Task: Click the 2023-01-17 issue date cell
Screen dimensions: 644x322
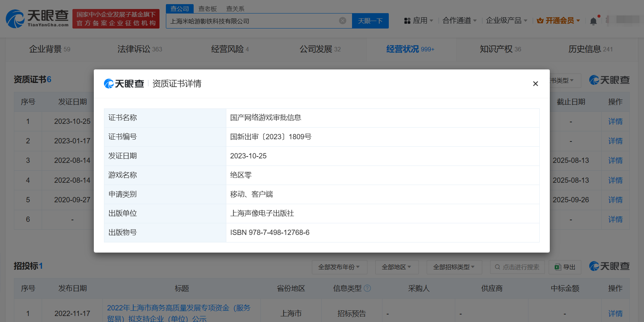Action: click(72, 141)
